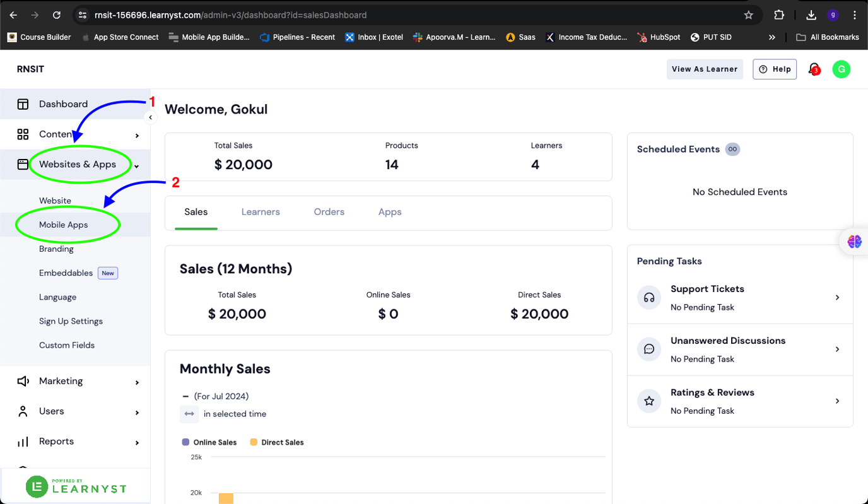Open the Chrome three-dot menu
Viewport: 868px width, 504px height.
tap(855, 15)
